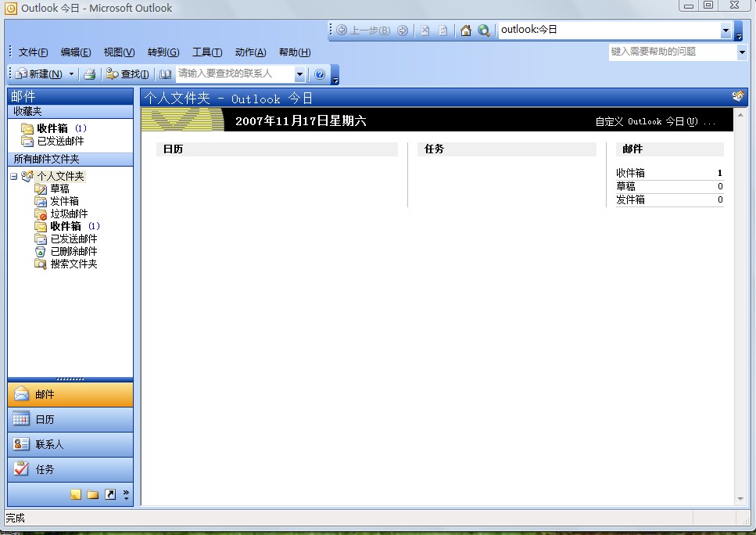Screen dimensions: 756x535
Task: Open web toolbar options arrow
Action: [x=739, y=31]
